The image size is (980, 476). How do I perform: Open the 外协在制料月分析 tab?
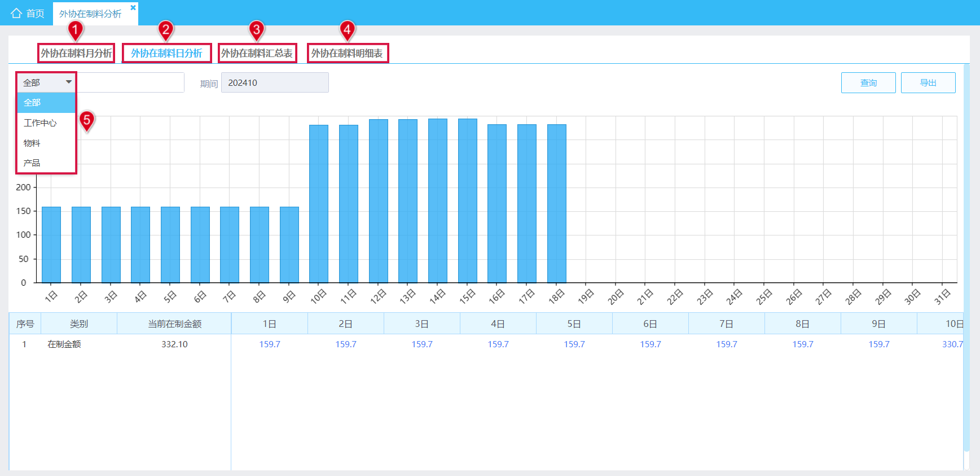(76, 53)
